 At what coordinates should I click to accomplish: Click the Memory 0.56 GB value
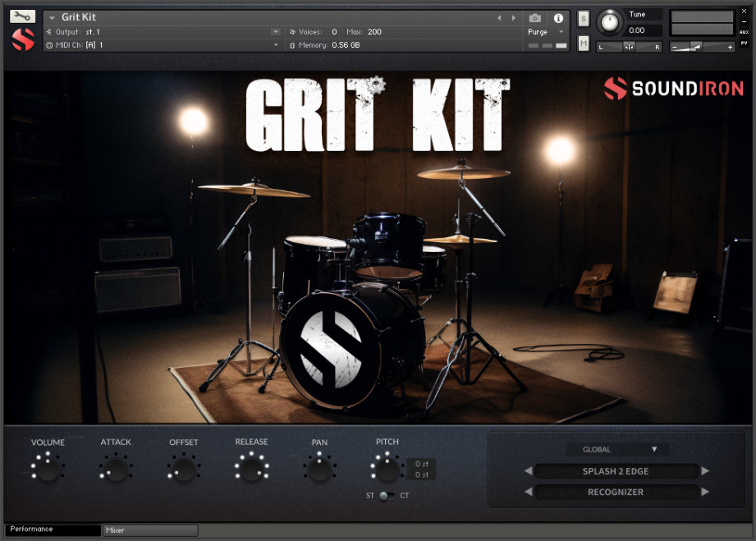(x=346, y=45)
